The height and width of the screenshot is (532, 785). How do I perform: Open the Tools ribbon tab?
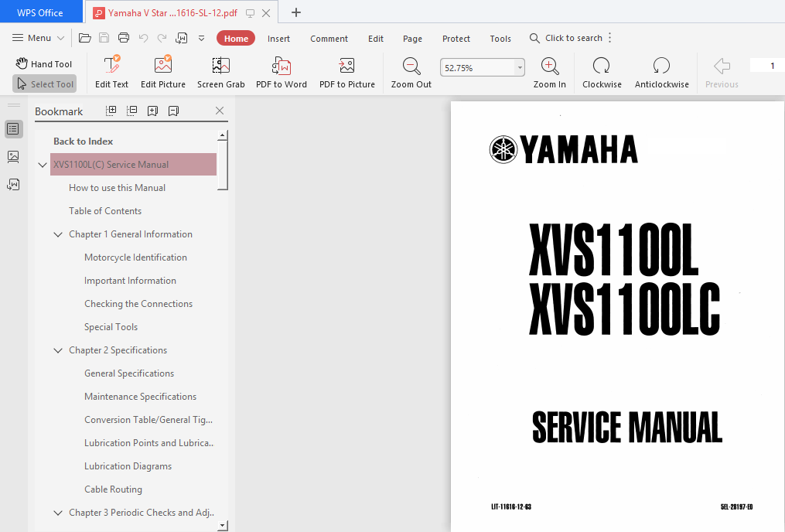(500, 39)
